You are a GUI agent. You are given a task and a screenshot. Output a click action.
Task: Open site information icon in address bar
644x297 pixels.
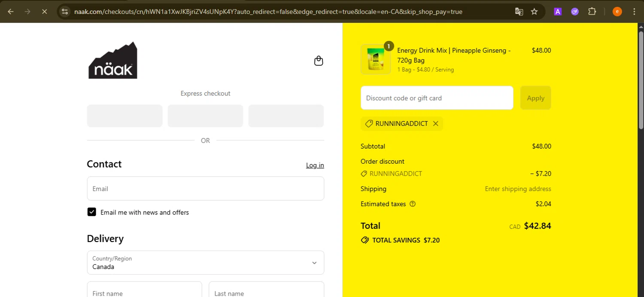[65, 12]
